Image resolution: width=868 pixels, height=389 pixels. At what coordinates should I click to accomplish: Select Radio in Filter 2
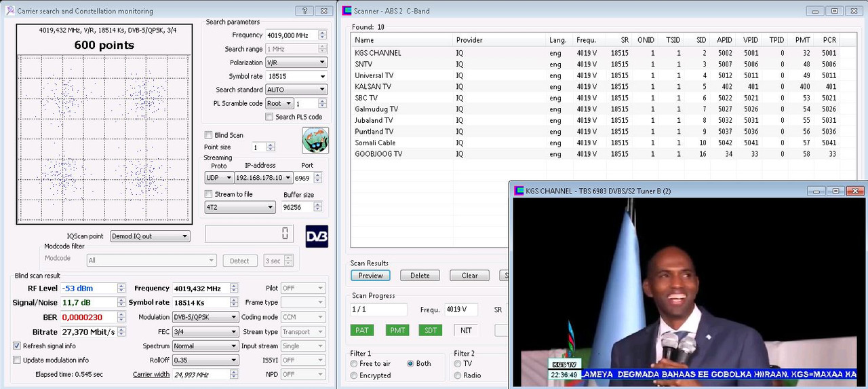458,375
